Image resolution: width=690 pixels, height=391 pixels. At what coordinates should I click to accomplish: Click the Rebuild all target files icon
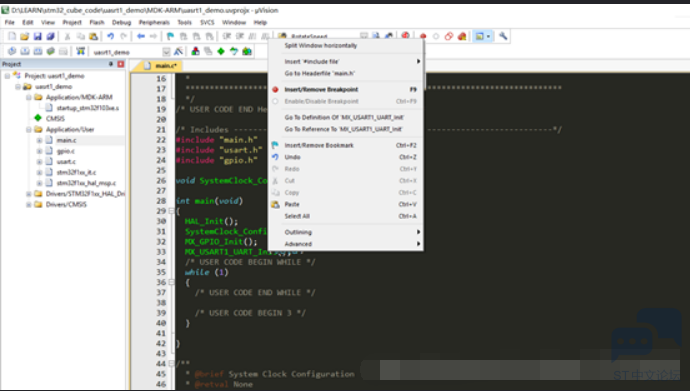click(38, 52)
